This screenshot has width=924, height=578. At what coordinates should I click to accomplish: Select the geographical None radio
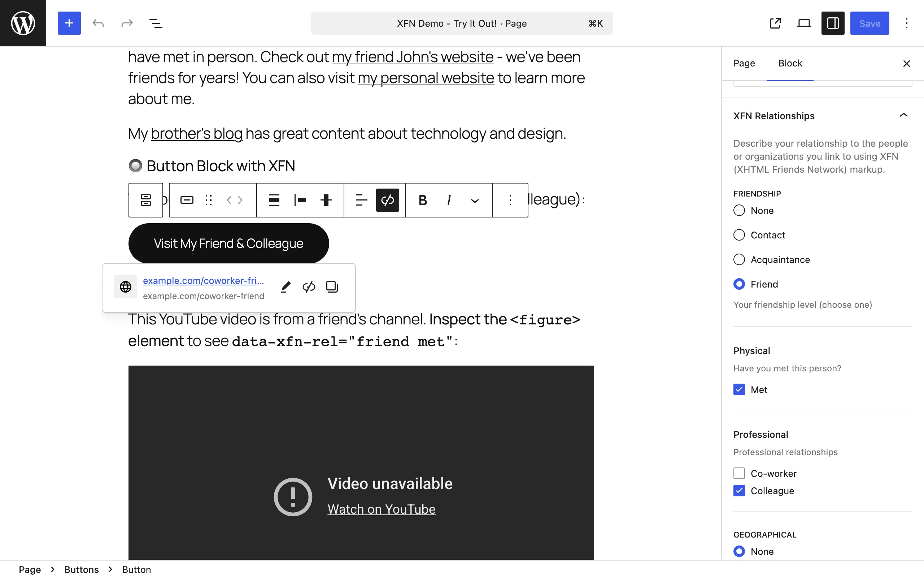point(739,551)
